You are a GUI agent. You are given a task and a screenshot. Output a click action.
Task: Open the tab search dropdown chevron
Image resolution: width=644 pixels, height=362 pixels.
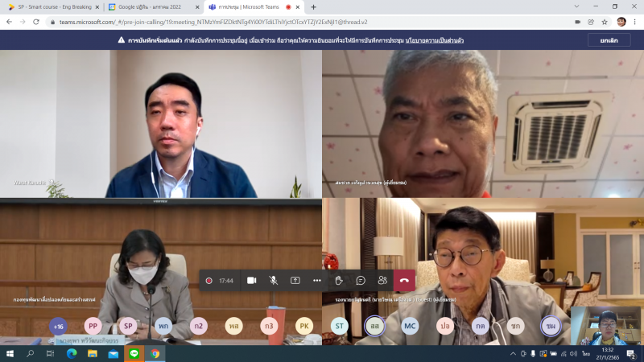[576, 6]
